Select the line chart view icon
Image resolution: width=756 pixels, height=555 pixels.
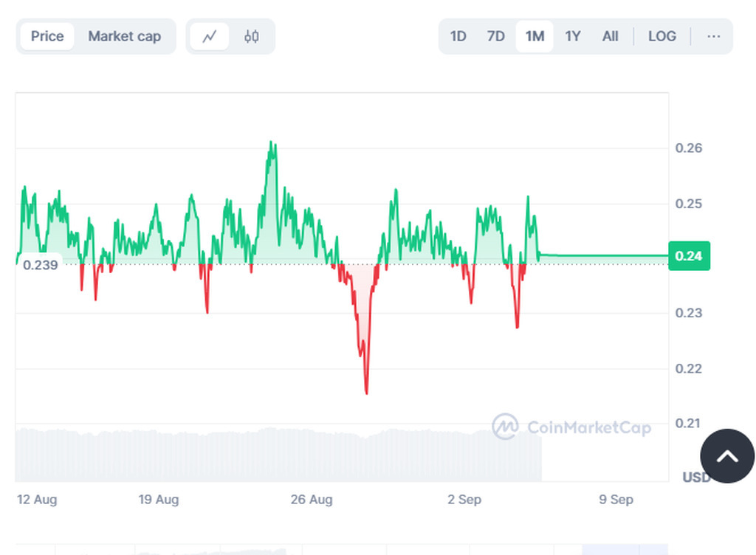point(210,36)
